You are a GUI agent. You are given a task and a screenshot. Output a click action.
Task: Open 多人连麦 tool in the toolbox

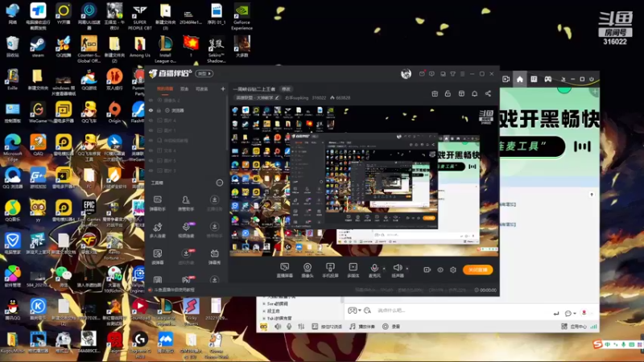(157, 230)
